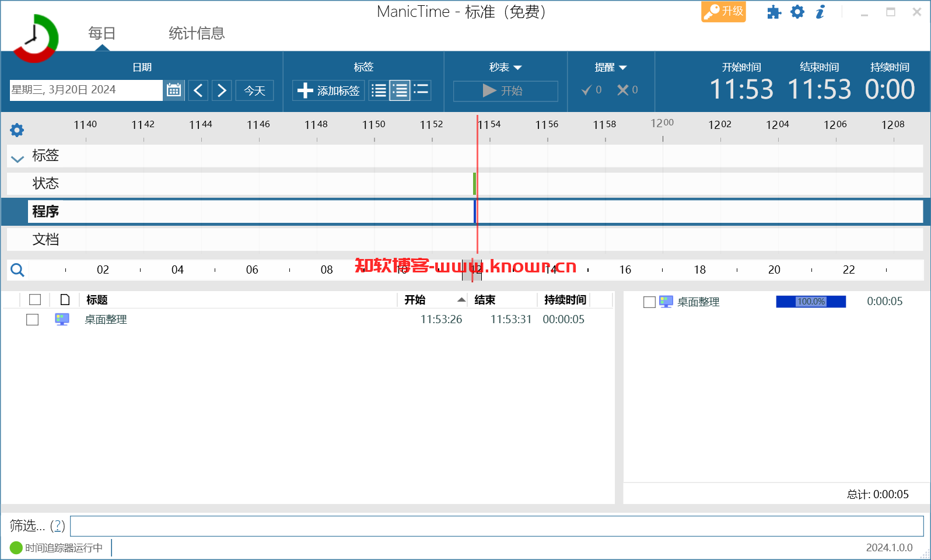This screenshot has width=931, height=560.
Task: Open the 秒表 stopwatch dropdown
Action: [x=505, y=68]
